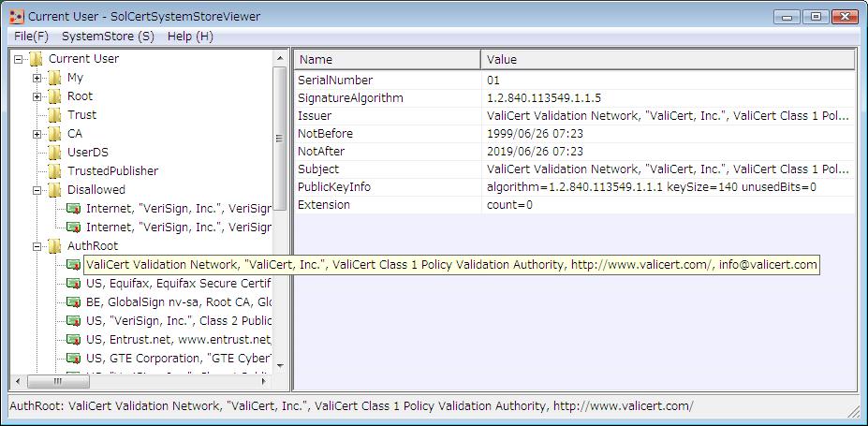Click the Entrust.net certificate icon
The width and height of the screenshot is (868, 426).
[x=74, y=339]
